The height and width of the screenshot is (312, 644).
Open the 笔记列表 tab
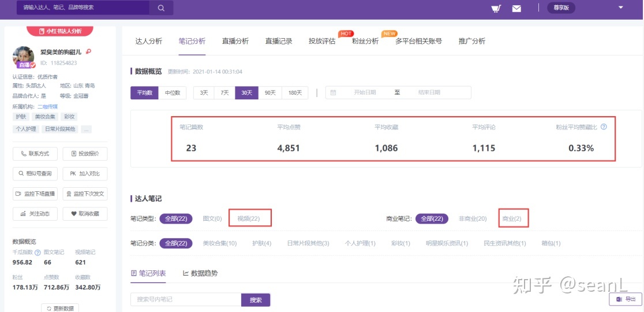click(x=148, y=273)
